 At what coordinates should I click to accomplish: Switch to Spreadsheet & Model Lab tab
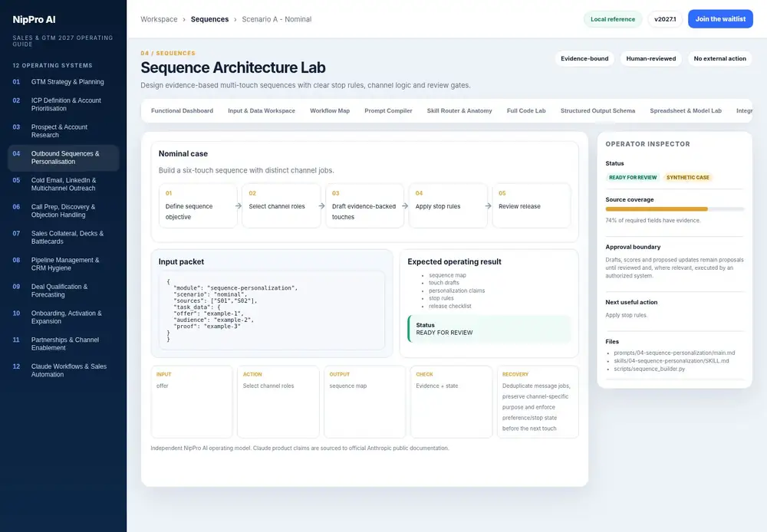point(685,111)
